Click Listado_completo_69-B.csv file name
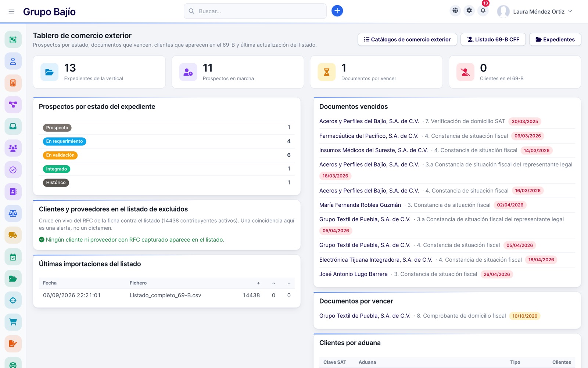The height and width of the screenshot is (368, 588). point(165,295)
